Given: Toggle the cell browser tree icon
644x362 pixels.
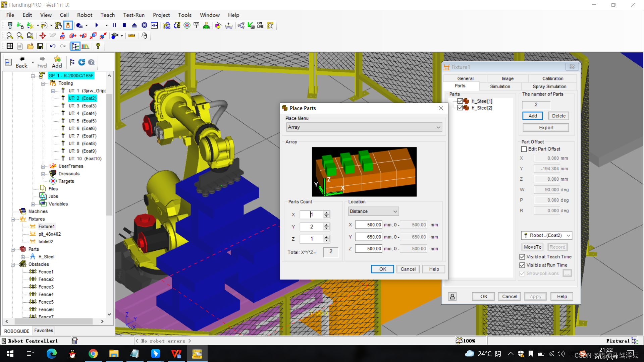Looking at the screenshot, I should click(x=75, y=46).
